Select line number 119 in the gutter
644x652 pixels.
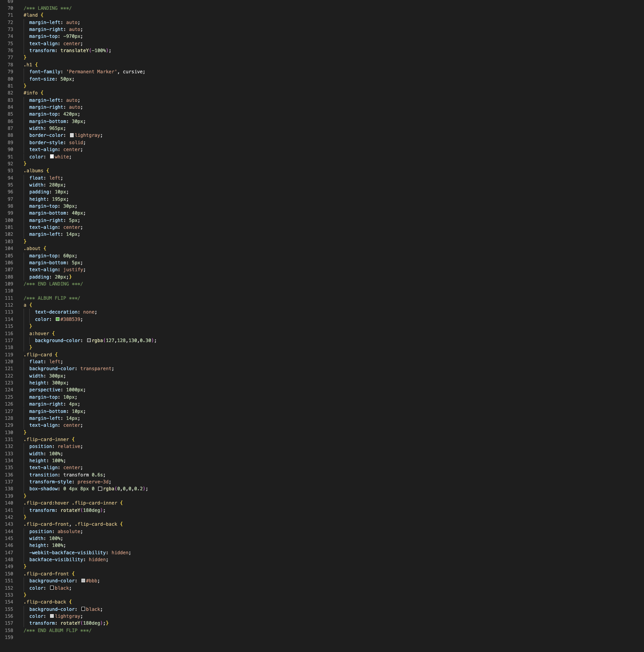pyautogui.click(x=9, y=355)
